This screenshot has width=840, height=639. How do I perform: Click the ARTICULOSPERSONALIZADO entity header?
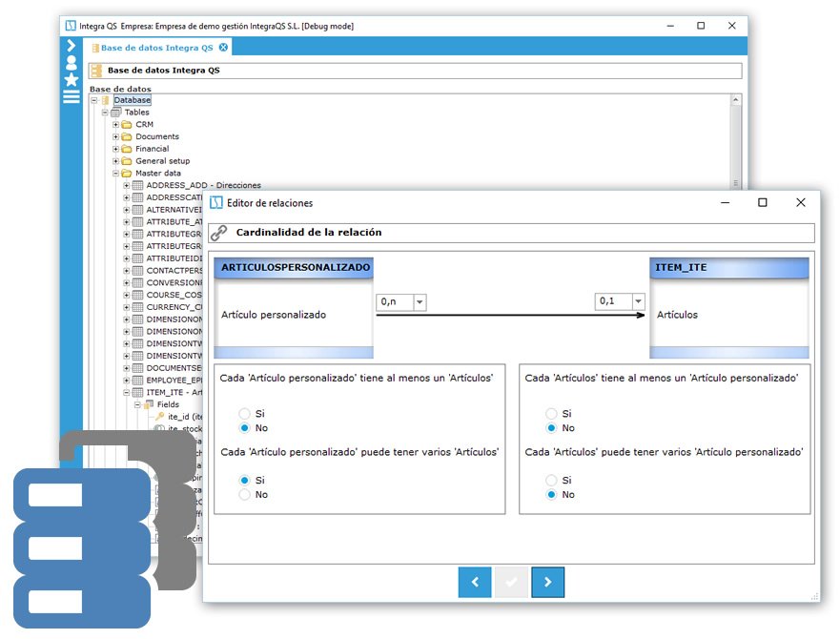coord(294,267)
